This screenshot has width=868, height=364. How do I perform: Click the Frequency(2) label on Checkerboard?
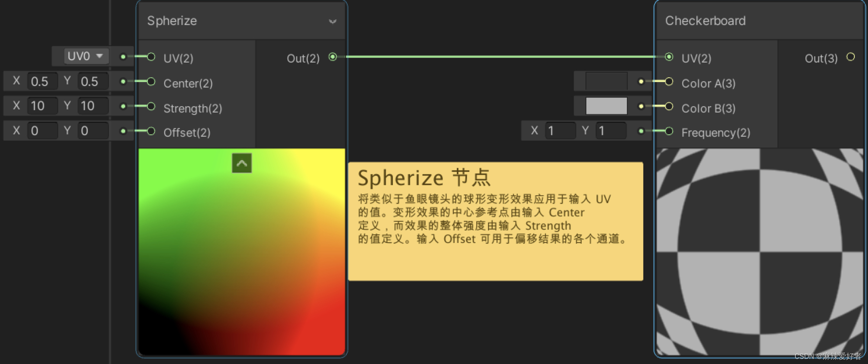[716, 133]
